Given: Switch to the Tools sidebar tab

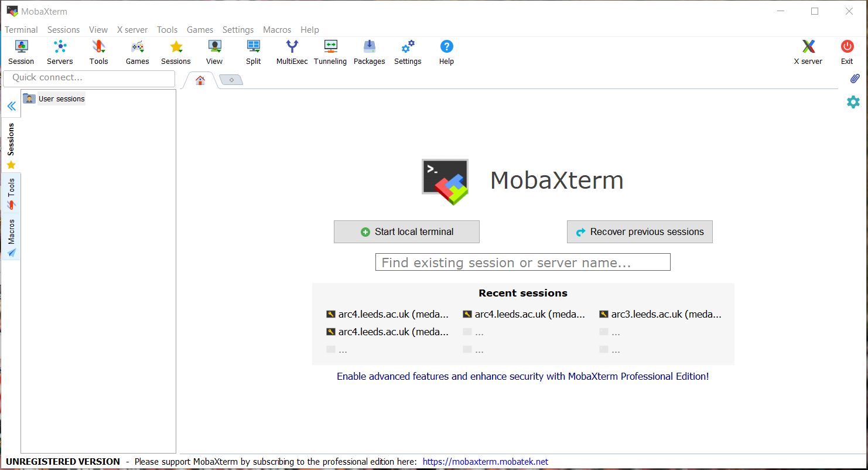Looking at the screenshot, I should click(11, 193).
